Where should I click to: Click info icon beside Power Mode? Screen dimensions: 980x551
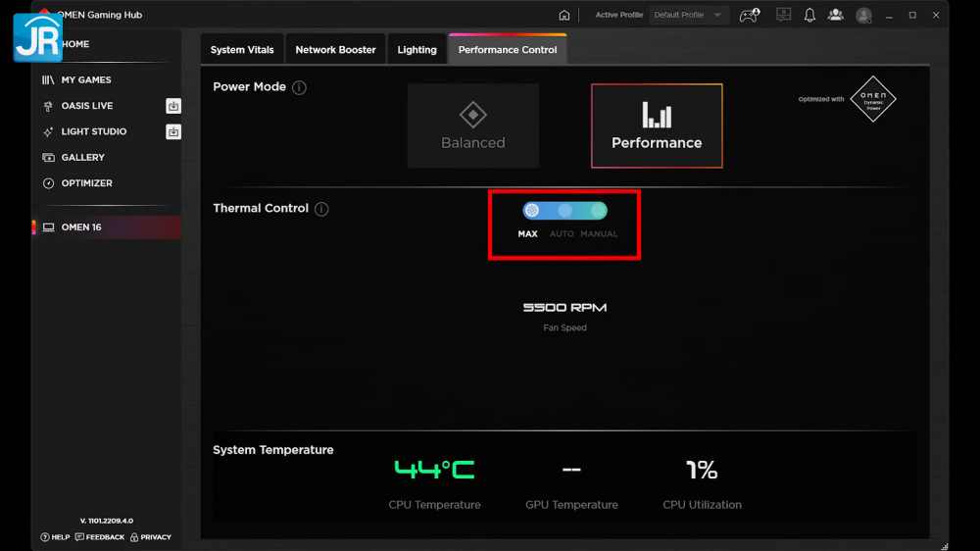tap(300, 87)
